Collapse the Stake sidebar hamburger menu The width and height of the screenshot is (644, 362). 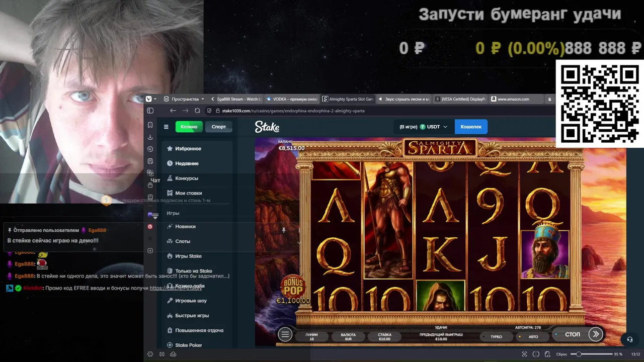[x=166, y=127]
